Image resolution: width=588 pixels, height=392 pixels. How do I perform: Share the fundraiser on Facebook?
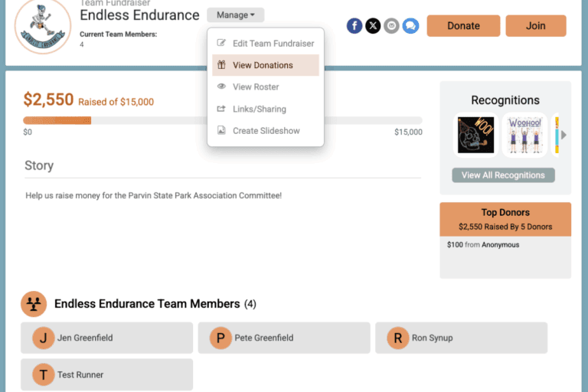(354, 26)
